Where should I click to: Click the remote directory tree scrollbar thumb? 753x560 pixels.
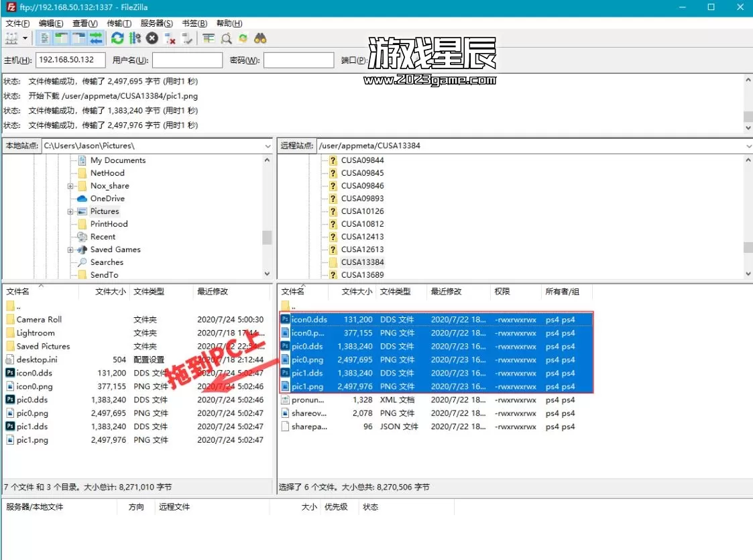(x=748, y=247)
